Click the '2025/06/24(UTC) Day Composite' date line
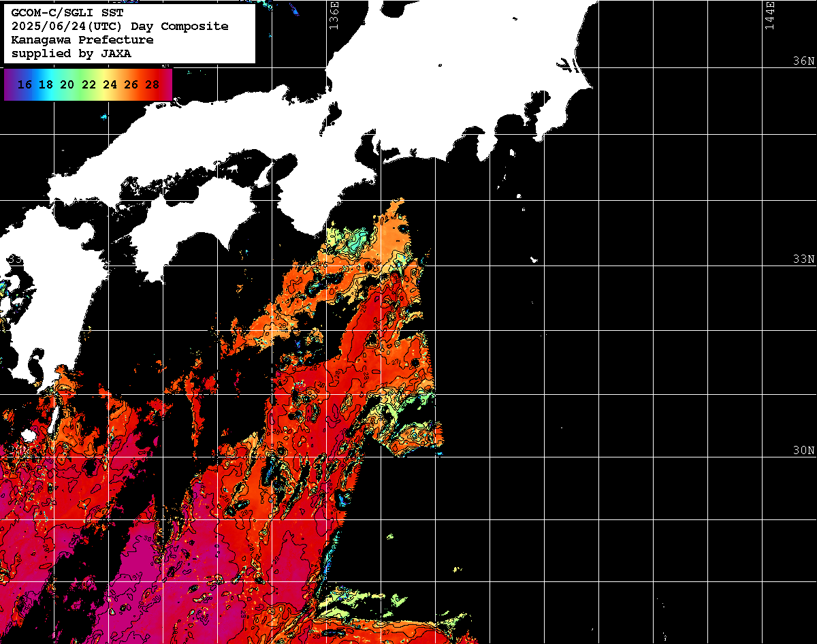This screenshot has height=644, width=817. click(120, 26)
